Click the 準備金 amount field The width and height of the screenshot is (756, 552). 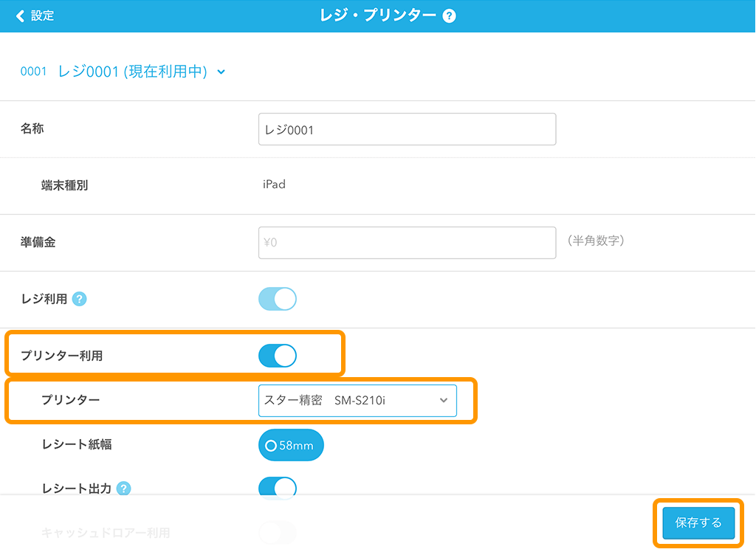pyautogui.click(x=407, y=243)
